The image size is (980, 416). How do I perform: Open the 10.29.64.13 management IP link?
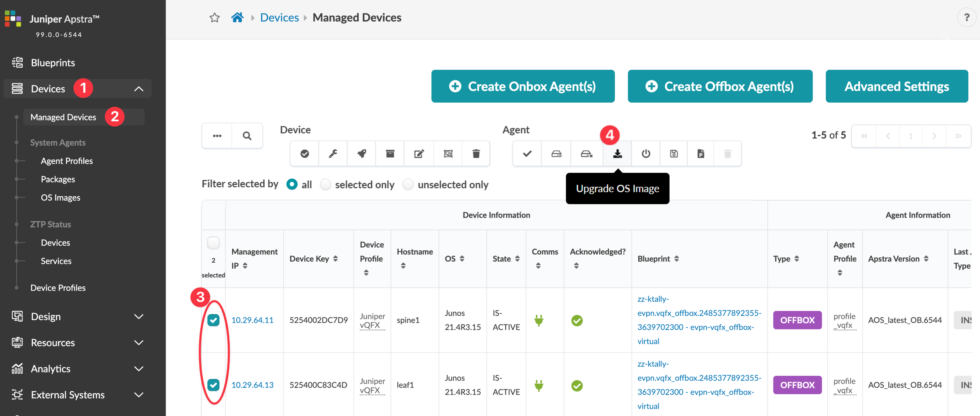(x=252, y=385)
